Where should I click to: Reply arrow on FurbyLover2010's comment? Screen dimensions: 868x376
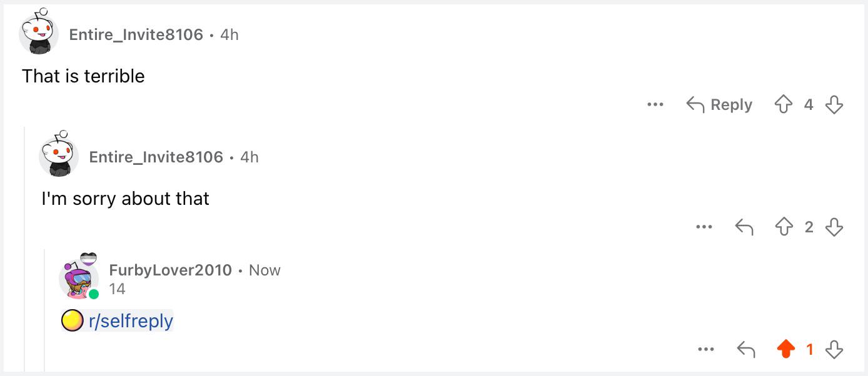pyautogui.click(x=745, y=349)
